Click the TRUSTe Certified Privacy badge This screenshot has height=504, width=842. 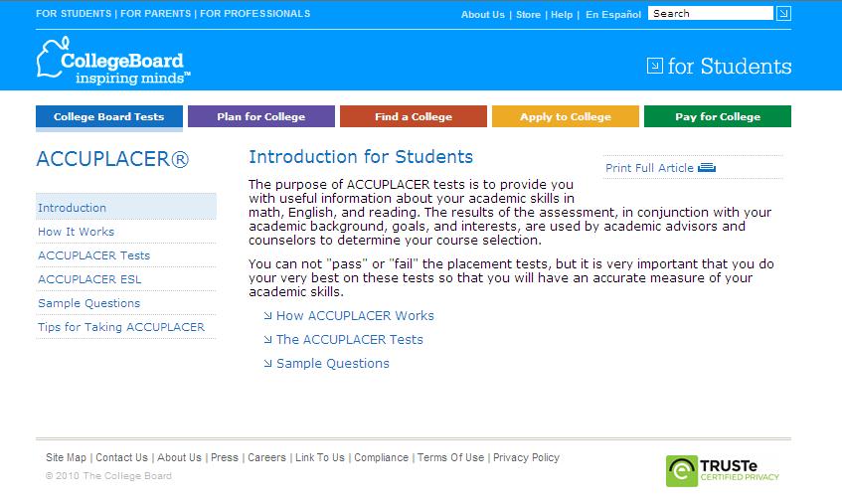tap(723, 470)
